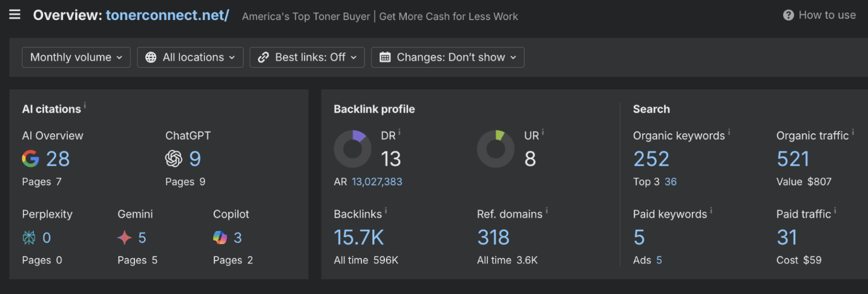Viewport: 868px width, 294px height.
Task: Click the How to use help icon
Action: (788, 16)
